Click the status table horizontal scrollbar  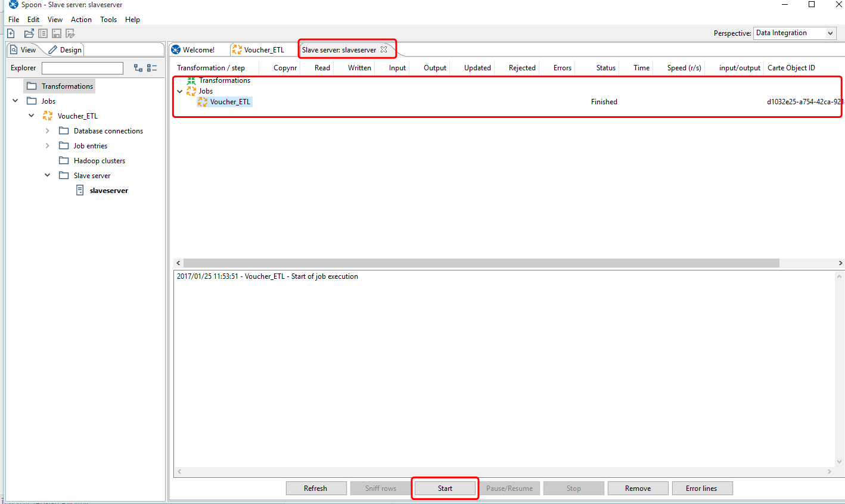(x=481, y=263)
